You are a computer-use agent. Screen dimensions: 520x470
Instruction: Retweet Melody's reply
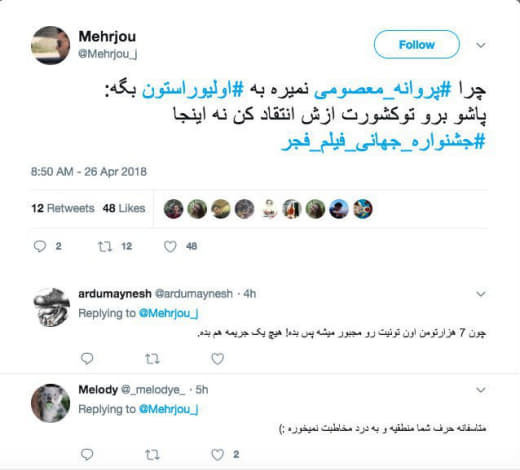coord(152,454)
